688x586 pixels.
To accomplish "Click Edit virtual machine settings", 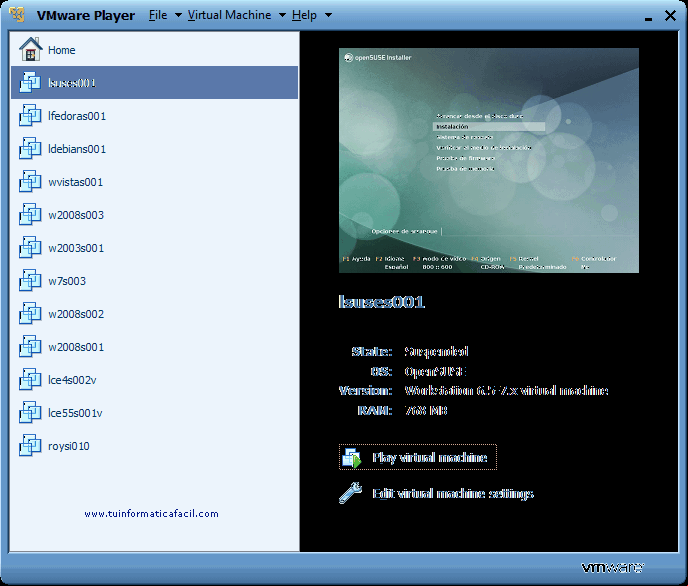I will pos(453,493).
